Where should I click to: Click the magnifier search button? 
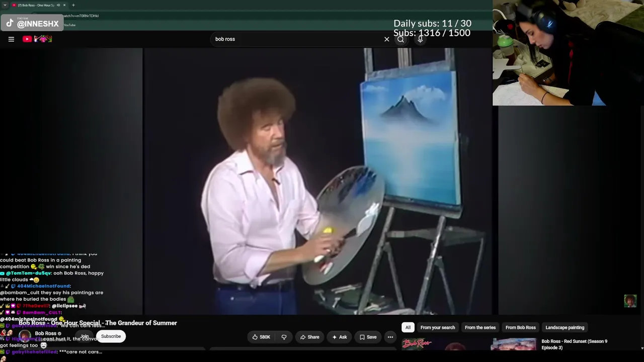pyautogui.click(x=400, y=39)
